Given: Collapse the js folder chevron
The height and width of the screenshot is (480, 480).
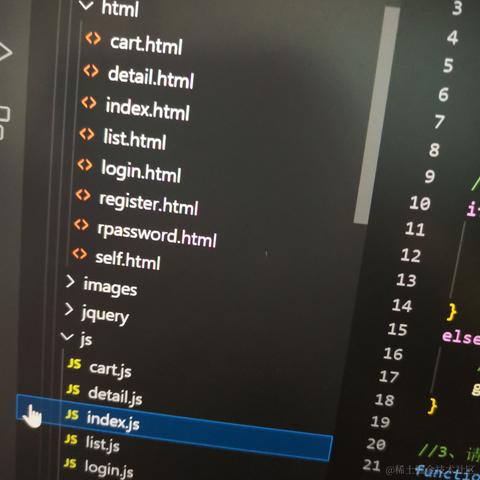Looking at the screenshot, I should click(x=67, y=336).
